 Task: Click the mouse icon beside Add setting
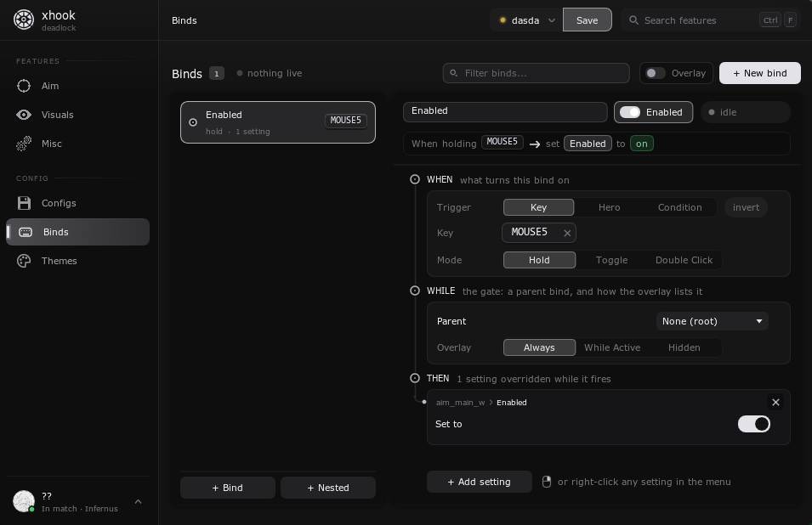(547, 482)
